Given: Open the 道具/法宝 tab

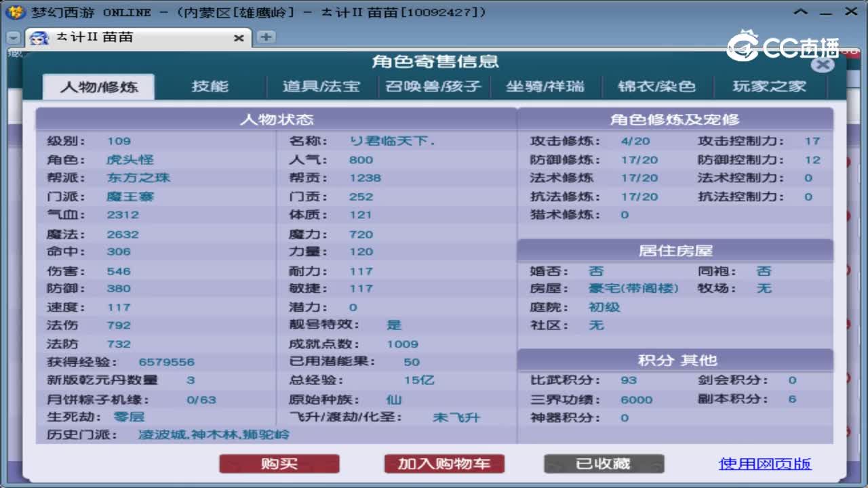Looking at the screenshot, I should pos(320,87).
